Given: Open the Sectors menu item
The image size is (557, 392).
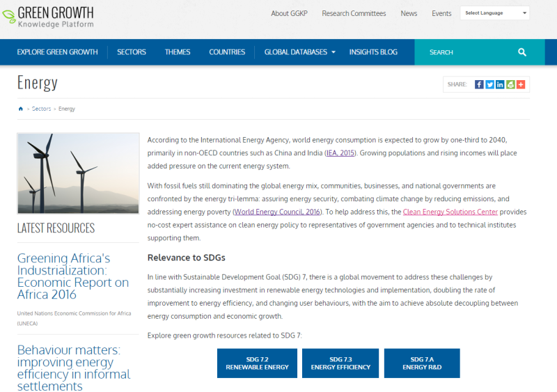Looking at the screenshot, I should tap(131, 52).
